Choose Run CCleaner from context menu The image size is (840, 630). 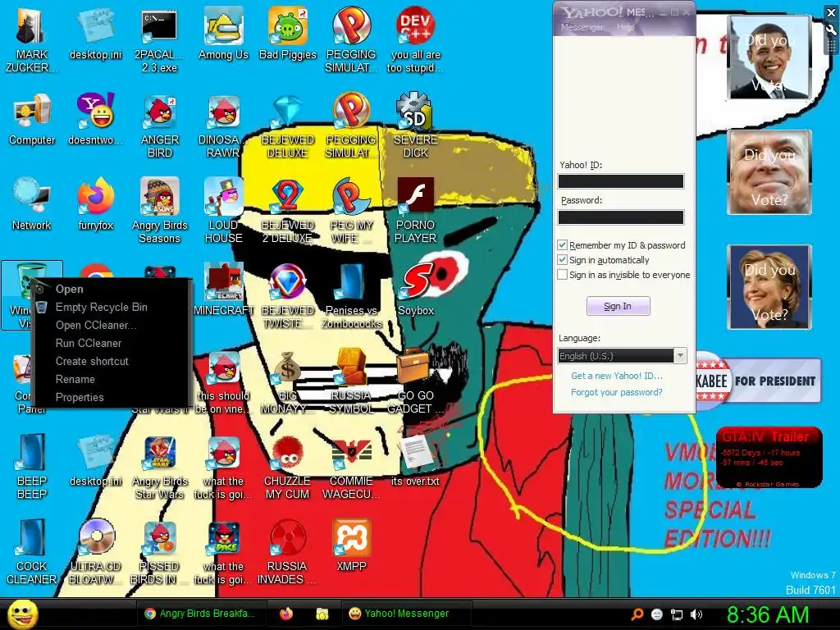pyautogui.click(x=112, y=344)
